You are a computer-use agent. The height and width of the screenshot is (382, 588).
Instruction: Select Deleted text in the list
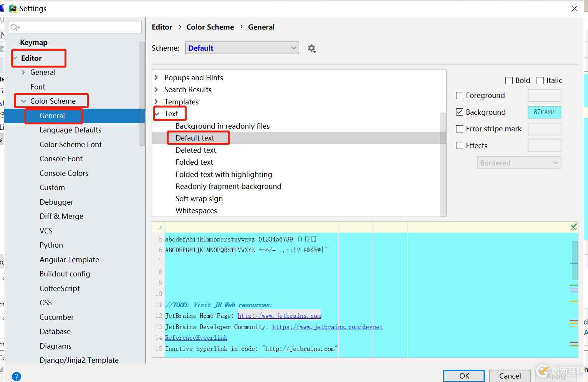click(196, 150)
